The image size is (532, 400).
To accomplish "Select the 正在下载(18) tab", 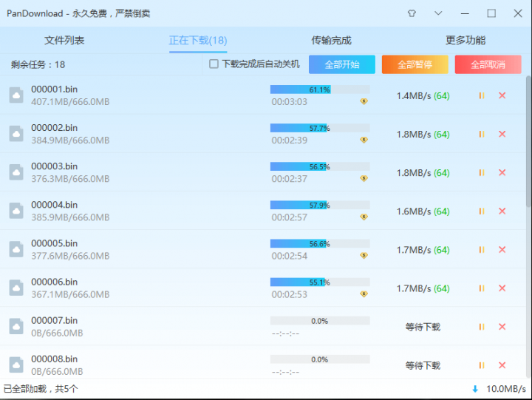I will click(198, 41).
